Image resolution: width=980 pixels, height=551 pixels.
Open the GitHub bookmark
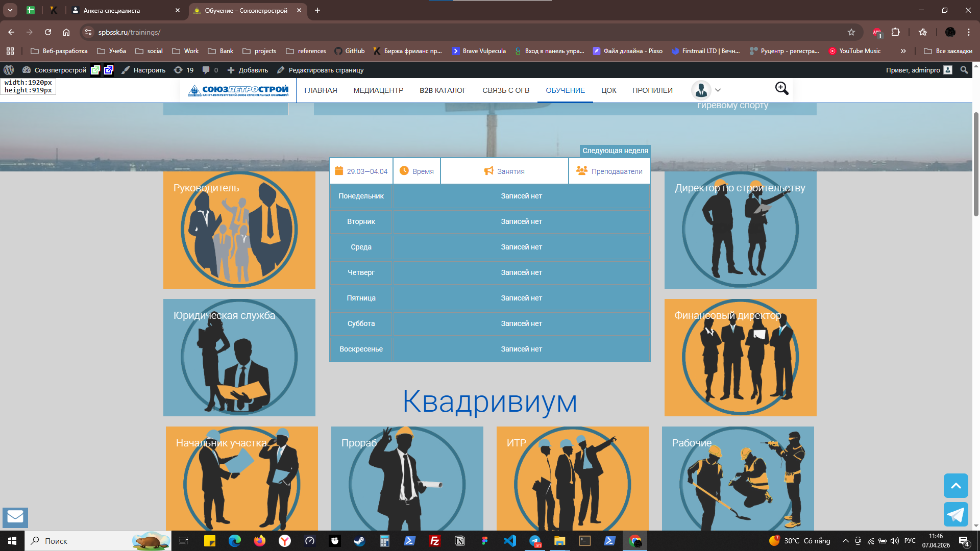[350, 51]
